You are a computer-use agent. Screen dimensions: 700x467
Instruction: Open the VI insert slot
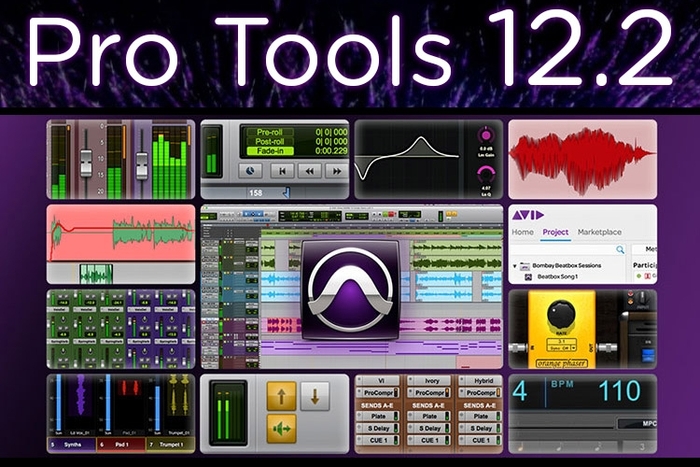tap(380, 381)
